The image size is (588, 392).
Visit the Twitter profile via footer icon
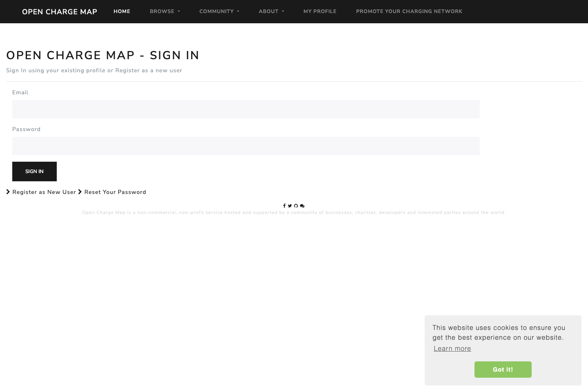(x=290, y=206)
